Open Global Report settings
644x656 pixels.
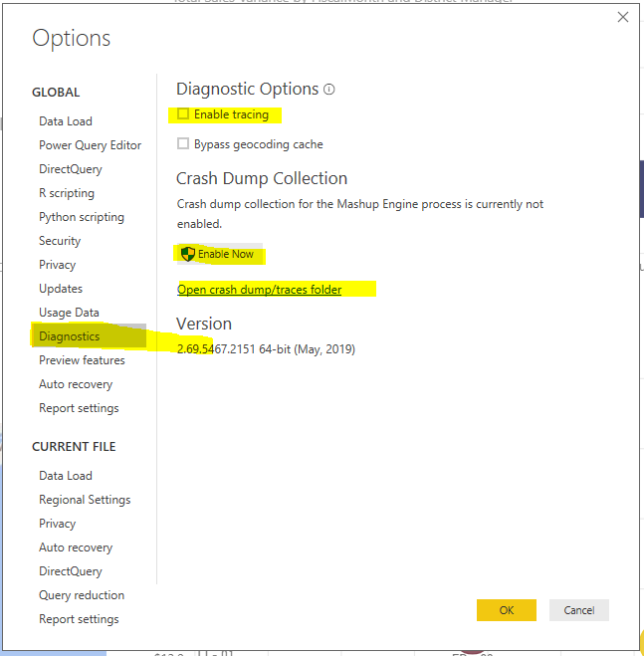[79, 408]
